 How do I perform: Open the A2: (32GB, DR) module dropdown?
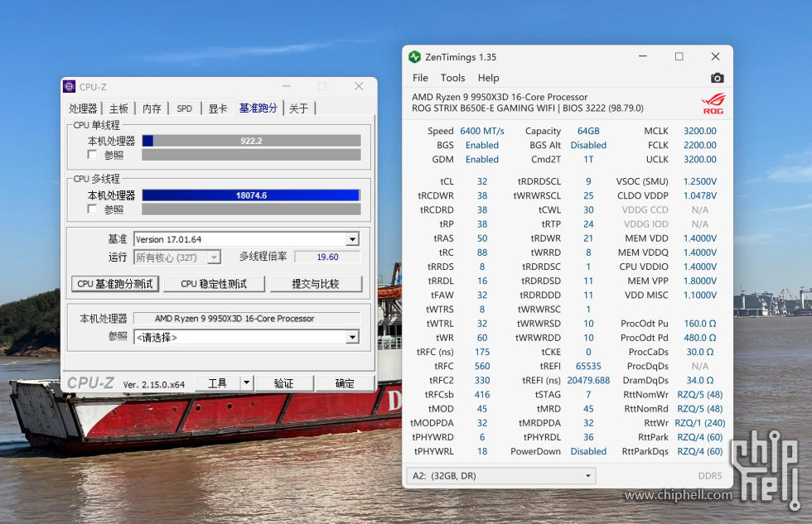tap(501, 476)
